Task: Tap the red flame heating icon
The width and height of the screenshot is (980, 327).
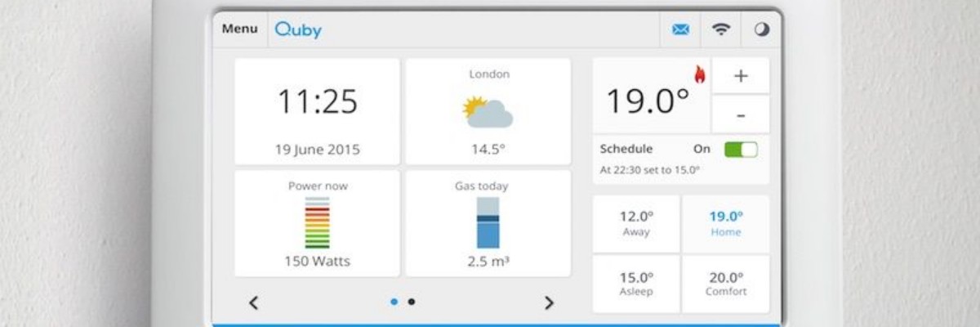Action: coord(699,74)
